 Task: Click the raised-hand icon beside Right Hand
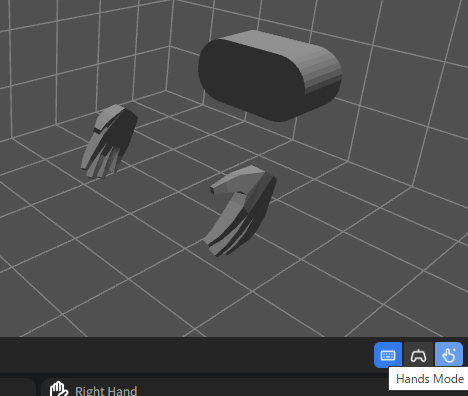59,389
